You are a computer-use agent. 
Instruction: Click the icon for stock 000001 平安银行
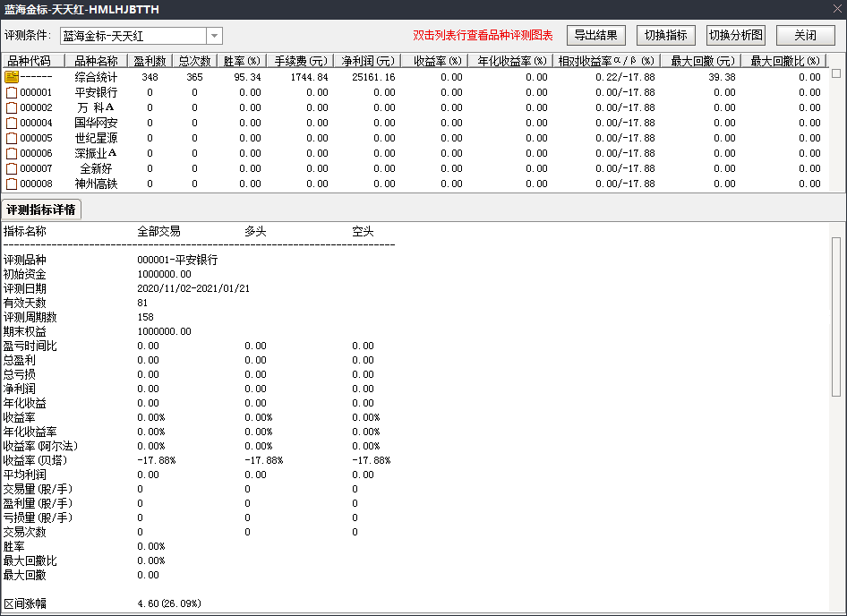(12, 92)
